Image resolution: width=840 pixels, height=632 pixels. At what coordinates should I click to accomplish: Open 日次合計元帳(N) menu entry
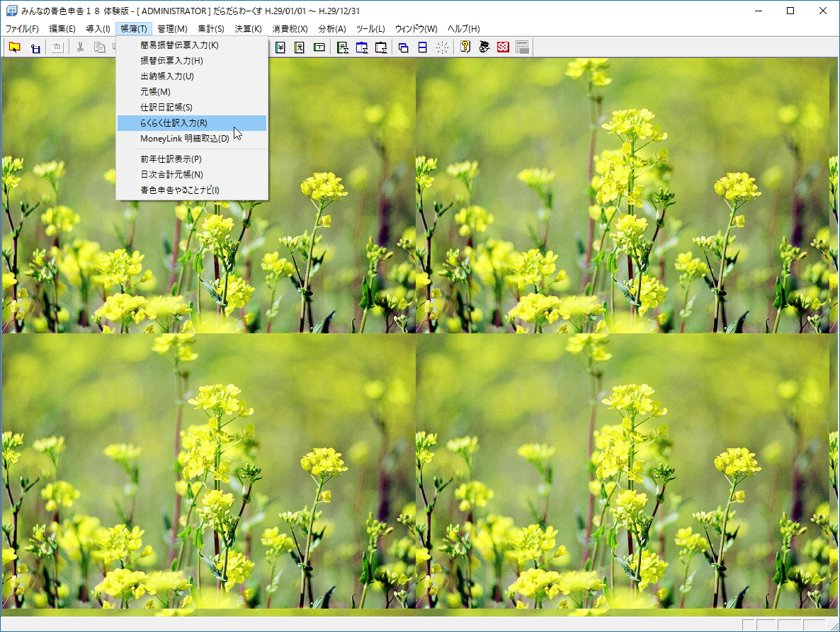point(192,175)
